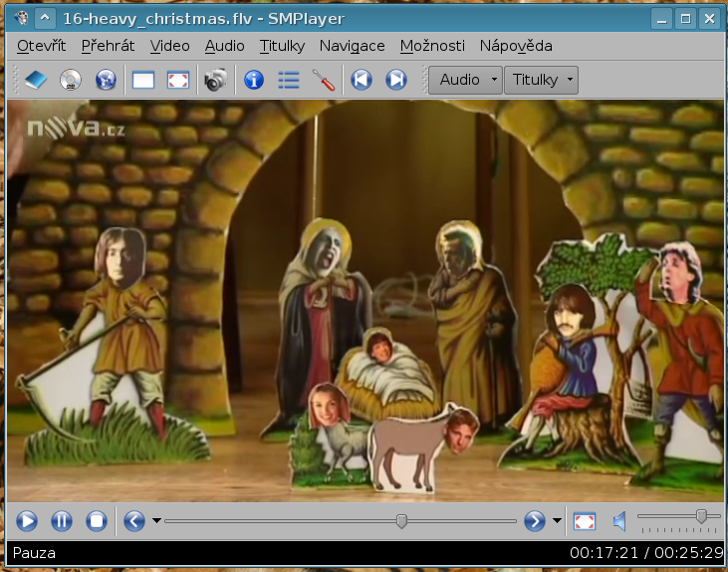Seek forward using the right arrow button

[535, 521]
